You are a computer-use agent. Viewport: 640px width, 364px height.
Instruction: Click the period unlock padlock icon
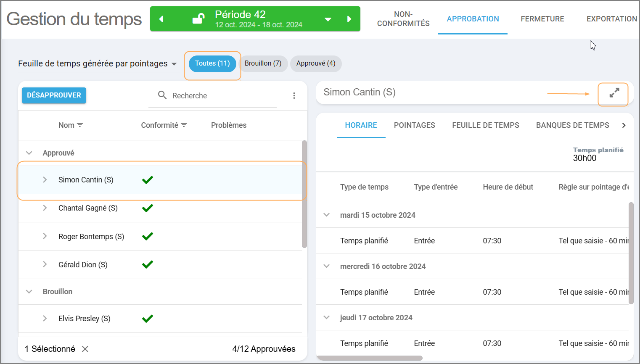pyautogui.click(x=198, y=19)
